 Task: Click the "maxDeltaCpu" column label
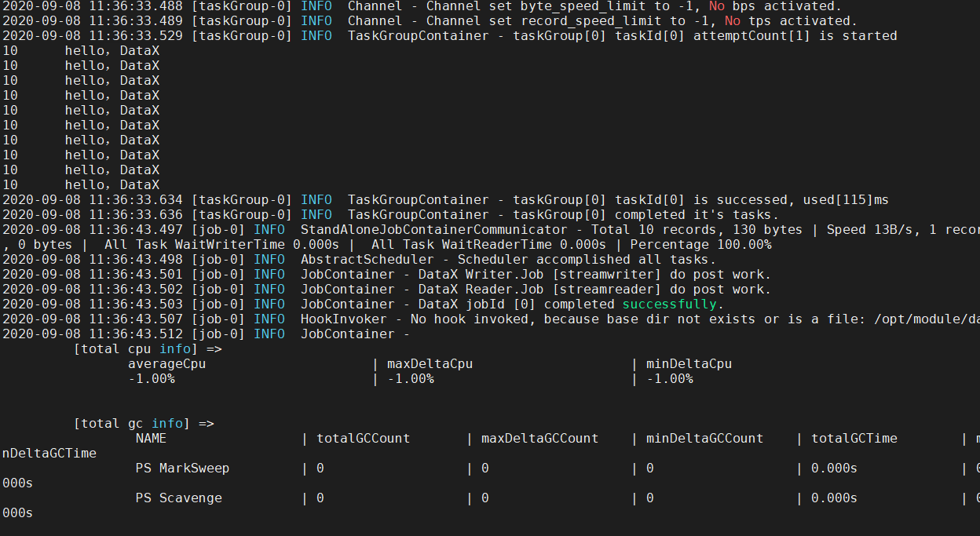click(x=430, y=364)
